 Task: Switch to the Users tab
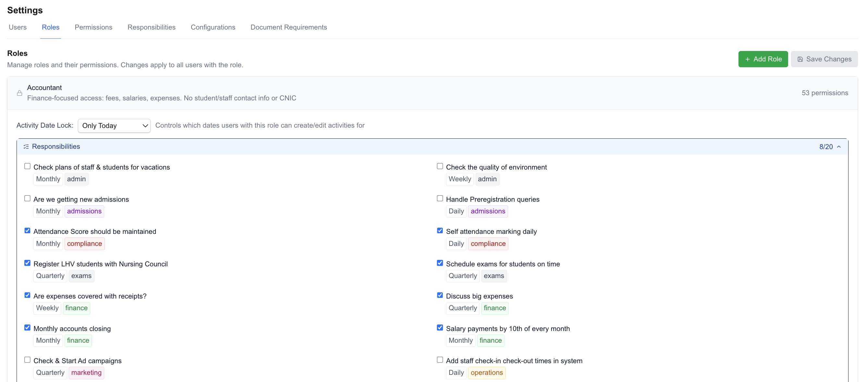pos(18,27)
